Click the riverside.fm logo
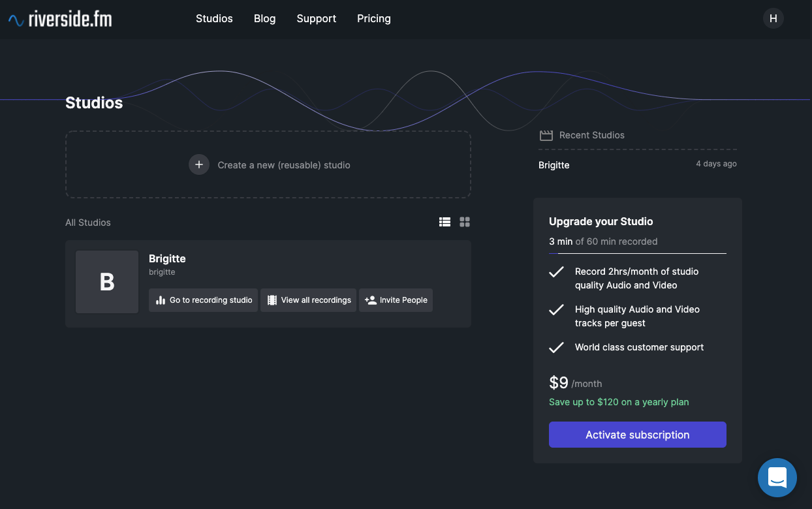The width and height of the screenshot is (812, 509). click(60, 19)
